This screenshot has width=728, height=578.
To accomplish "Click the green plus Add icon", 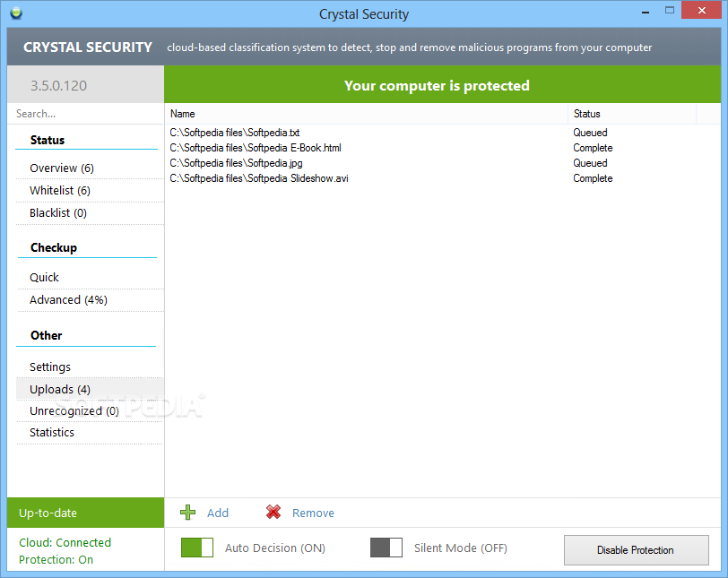I will pos(188,513).
